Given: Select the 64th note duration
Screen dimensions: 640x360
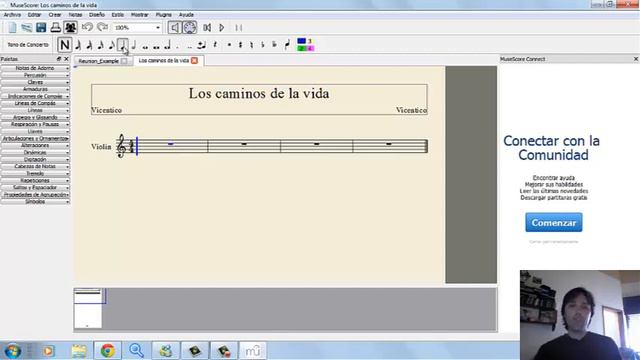Looking at the screenshot, I should (x=78, y=45).
